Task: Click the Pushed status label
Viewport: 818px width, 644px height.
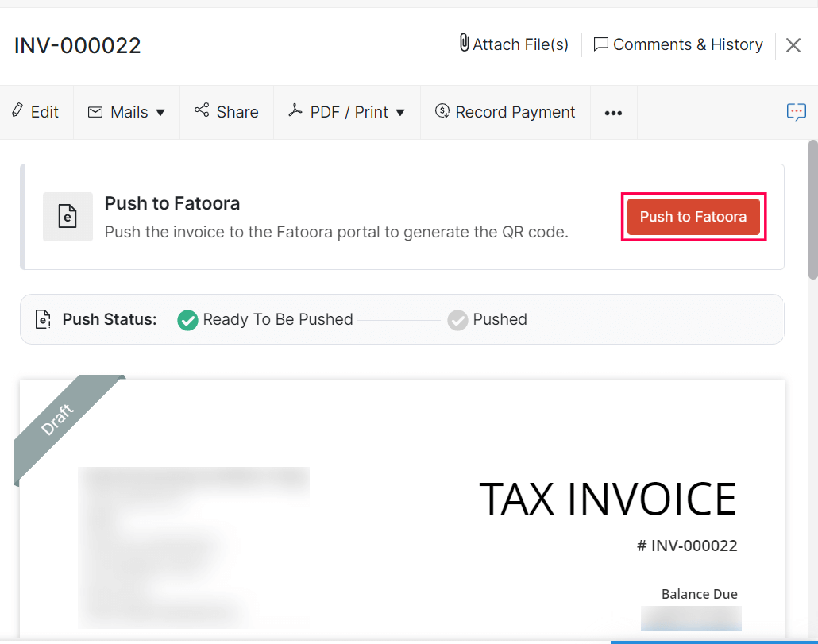Action: [x=500, y=319]
